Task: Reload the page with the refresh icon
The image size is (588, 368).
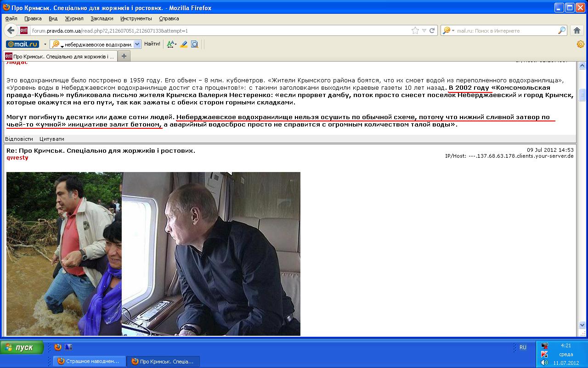Action: coord(432,31)
